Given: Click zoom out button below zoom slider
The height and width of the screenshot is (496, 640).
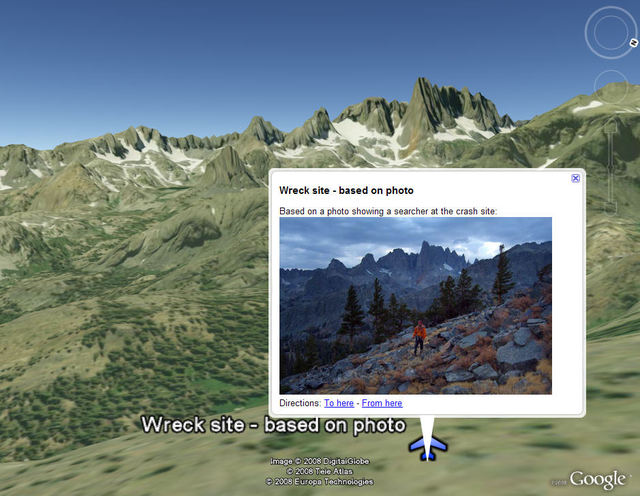Looking at the screenshot, I should tap(611, 207).
